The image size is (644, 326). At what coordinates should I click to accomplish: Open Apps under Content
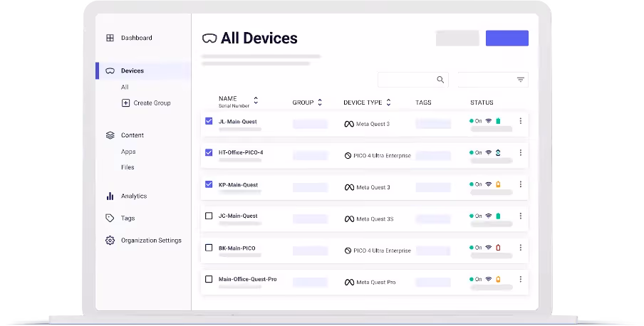coord(128,152)
